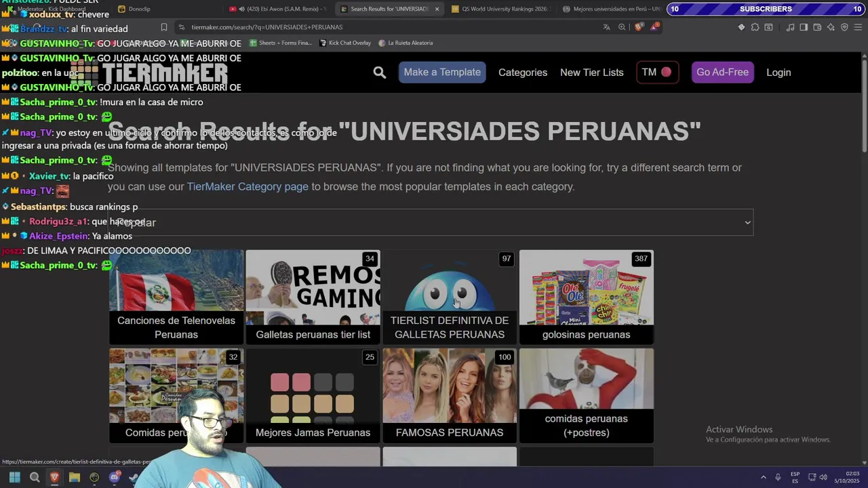Bookmark this page icon in address bar
The image size is (868, 488).
(163, 27)
